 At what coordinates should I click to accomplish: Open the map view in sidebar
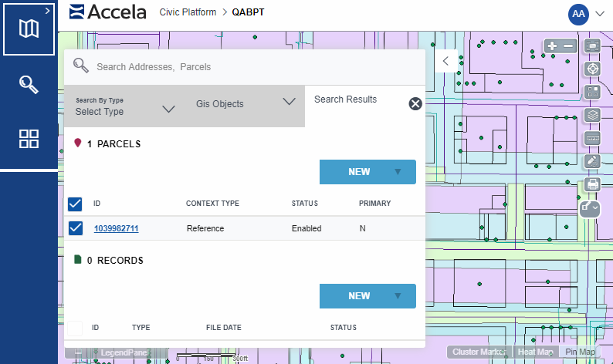tap(29, 29)
